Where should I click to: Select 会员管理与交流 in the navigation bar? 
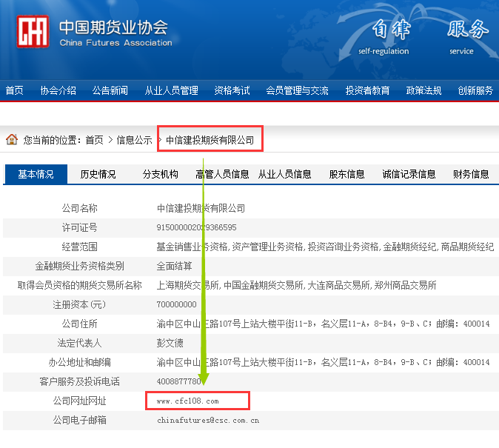click(297, 90)
